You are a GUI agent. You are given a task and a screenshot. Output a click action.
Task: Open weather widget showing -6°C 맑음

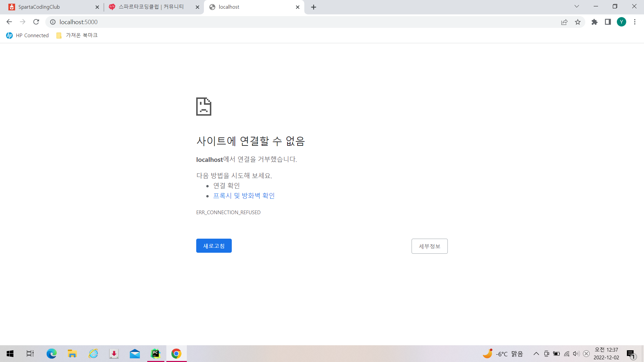[x=502, y=354]
